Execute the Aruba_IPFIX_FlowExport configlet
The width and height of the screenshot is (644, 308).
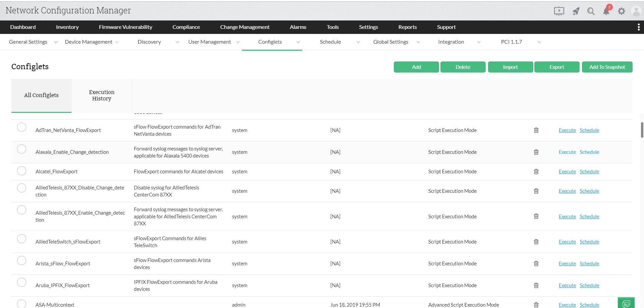(567, 285)
